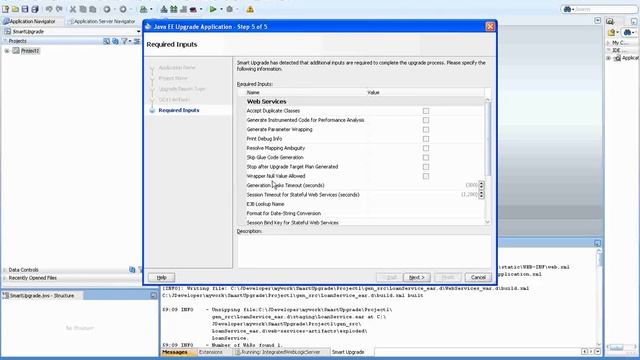Click the New file toolbar icon
Screen dimensions: 640x360
point(6,9)
